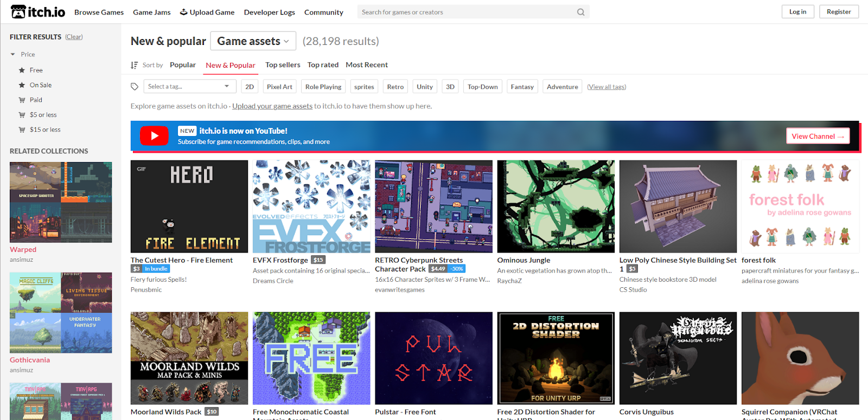Filter by the Retro tag
This screenshot has width=868, height=420.
(395, 87)
